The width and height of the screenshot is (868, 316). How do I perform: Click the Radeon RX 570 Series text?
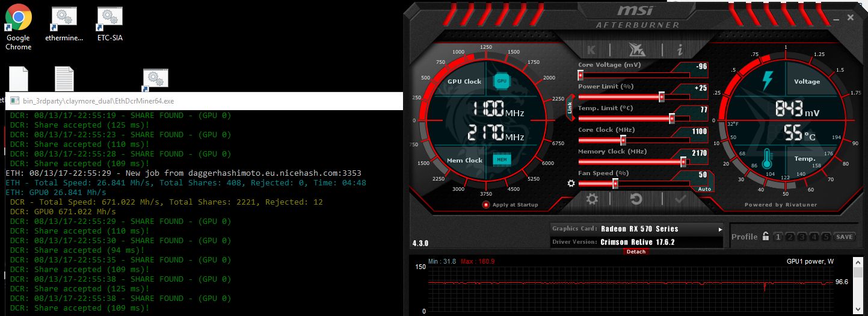coord(639,229)
